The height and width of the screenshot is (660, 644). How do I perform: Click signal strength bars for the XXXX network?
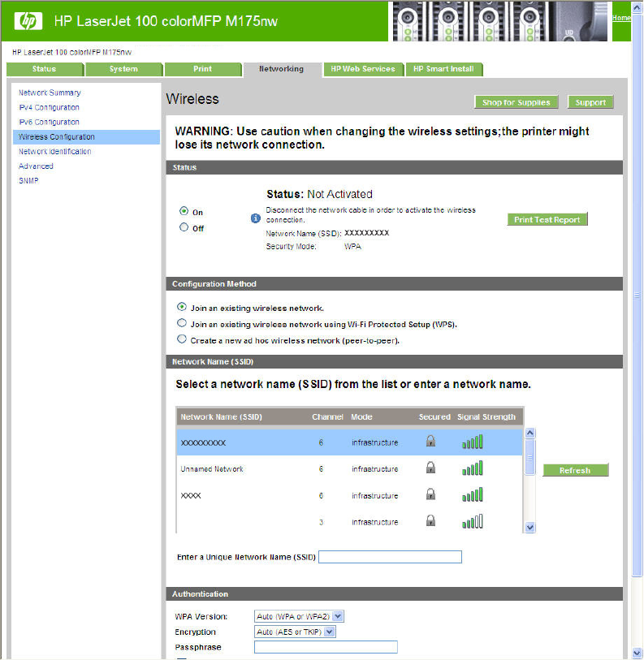[x=472, y=494]
